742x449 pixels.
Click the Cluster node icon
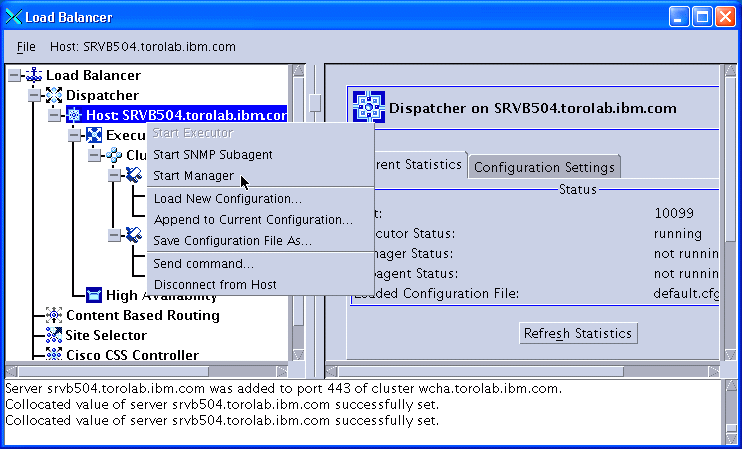click(x=114, y=155)
